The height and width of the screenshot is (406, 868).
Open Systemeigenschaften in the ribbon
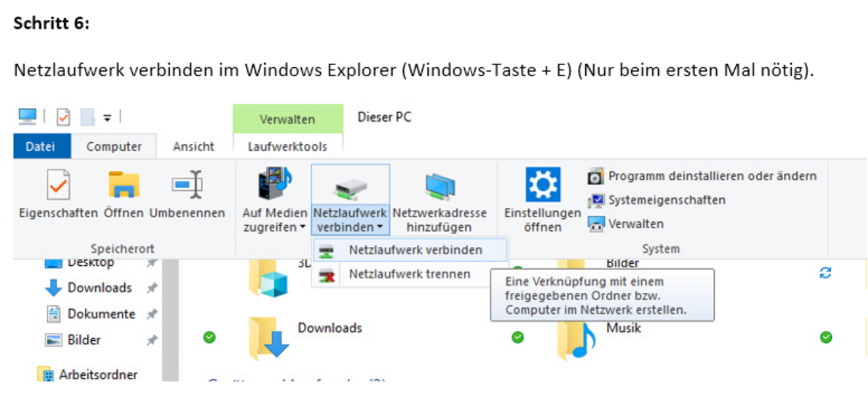pyautogui.click(x=666, y=200)
